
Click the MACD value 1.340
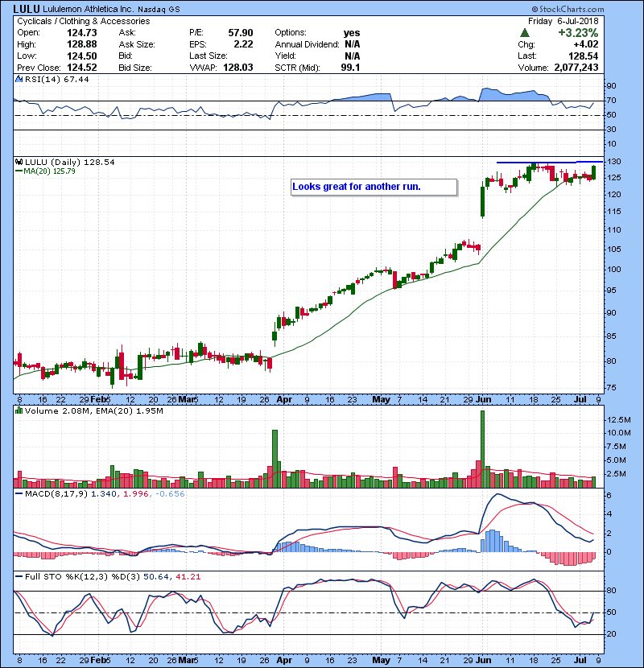pyautogui.click(x=104, y=494)
